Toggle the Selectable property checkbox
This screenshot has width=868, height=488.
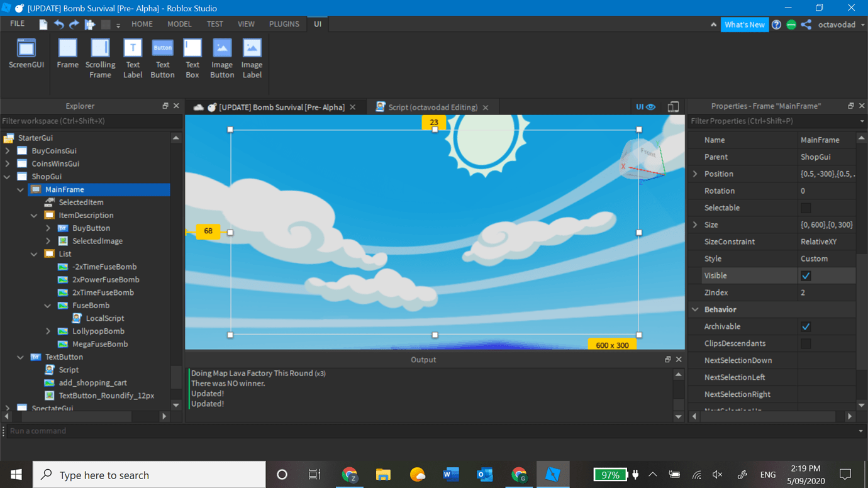tap(806, 208)
